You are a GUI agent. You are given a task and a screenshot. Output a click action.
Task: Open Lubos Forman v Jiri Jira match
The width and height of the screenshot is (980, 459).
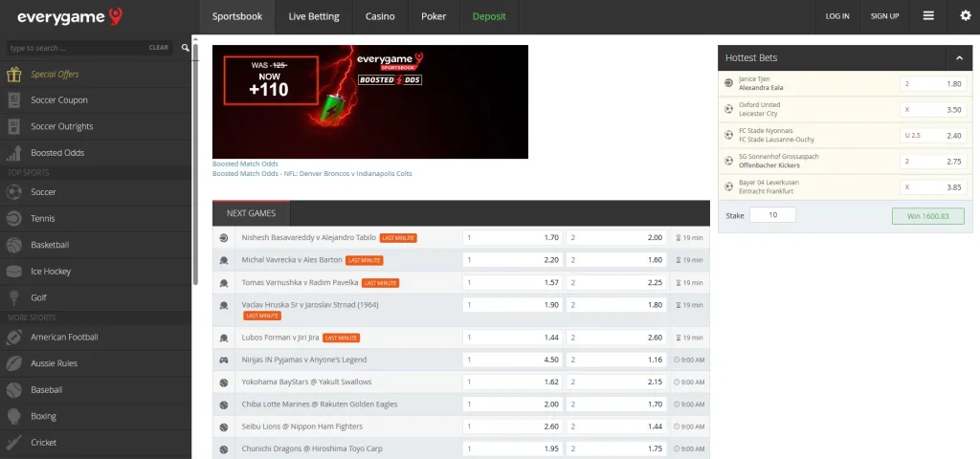pos(280,338)
